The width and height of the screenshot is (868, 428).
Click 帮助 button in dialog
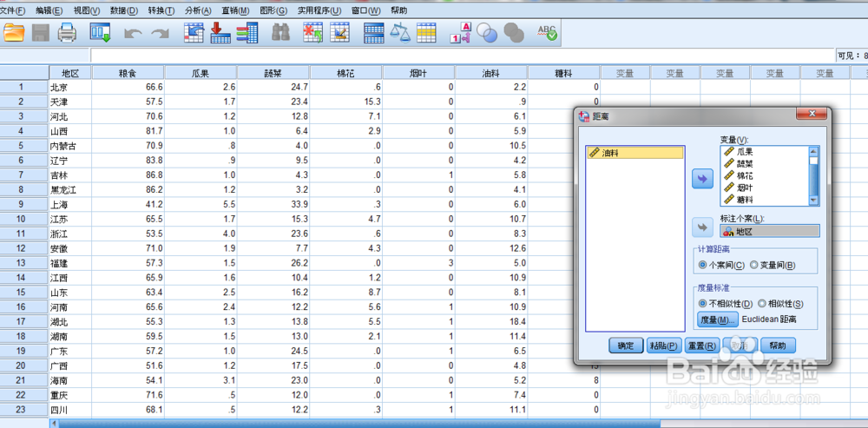pyautogui.click(x=778, y=346)
